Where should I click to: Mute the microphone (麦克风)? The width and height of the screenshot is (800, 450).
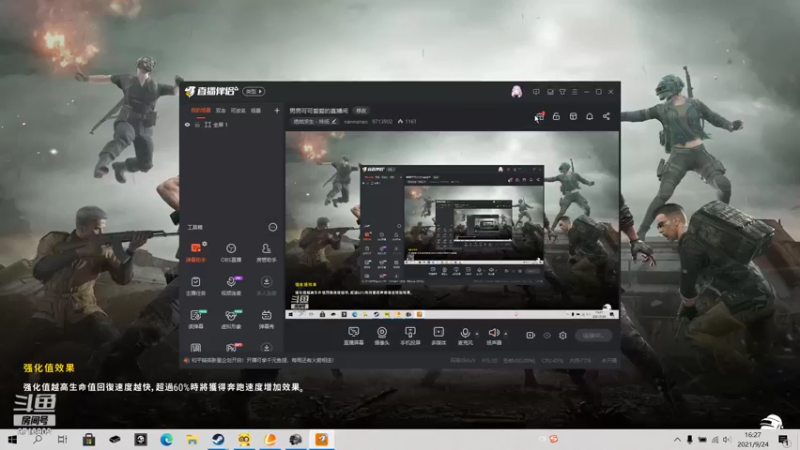coord(465,336)
